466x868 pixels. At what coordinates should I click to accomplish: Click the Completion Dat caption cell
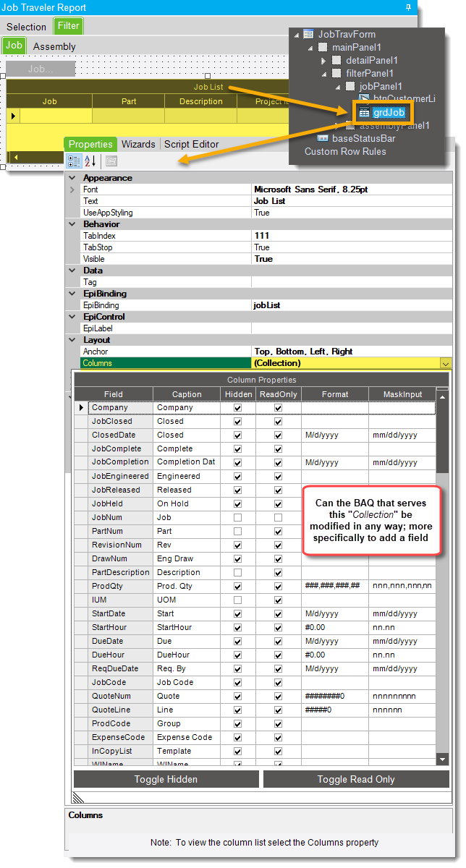187,463
